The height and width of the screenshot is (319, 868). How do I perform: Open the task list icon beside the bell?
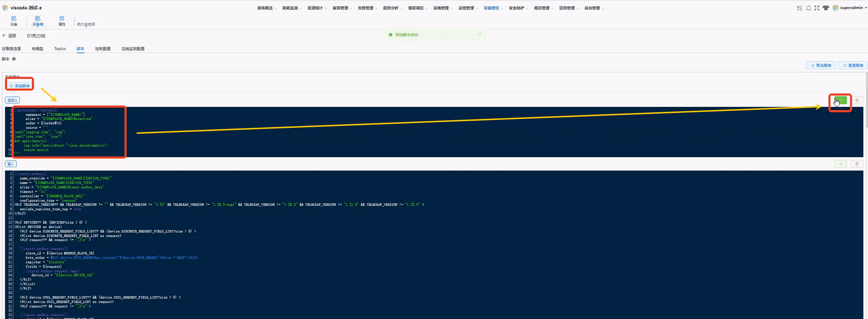click(x=799, y=8)
